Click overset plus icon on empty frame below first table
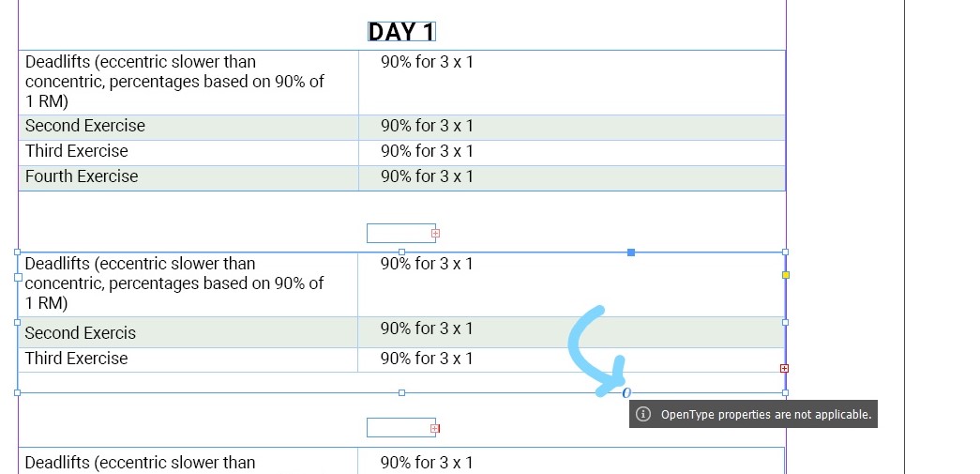The width and height of the screenshot is (980, 474). (436, 234)
